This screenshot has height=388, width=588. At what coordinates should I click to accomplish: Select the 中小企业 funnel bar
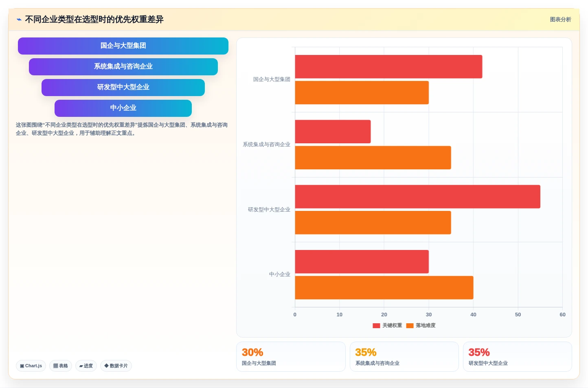click(123, 108)
